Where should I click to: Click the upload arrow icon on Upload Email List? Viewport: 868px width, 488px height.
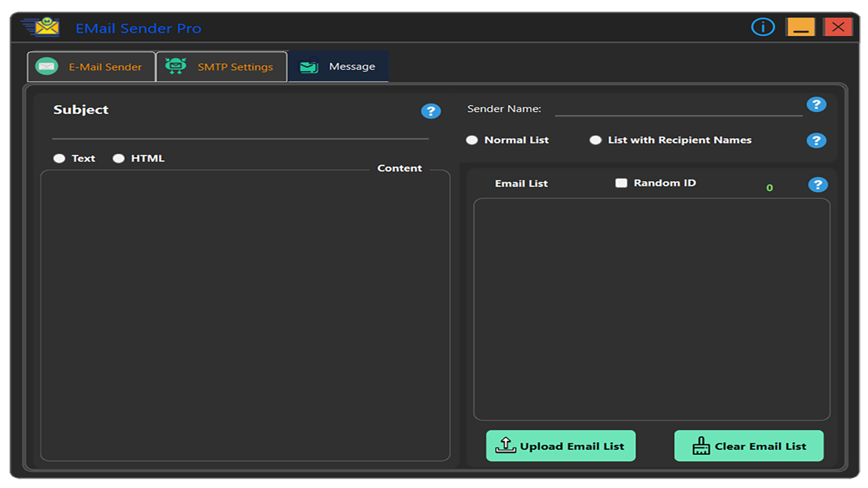coord(505,445)
